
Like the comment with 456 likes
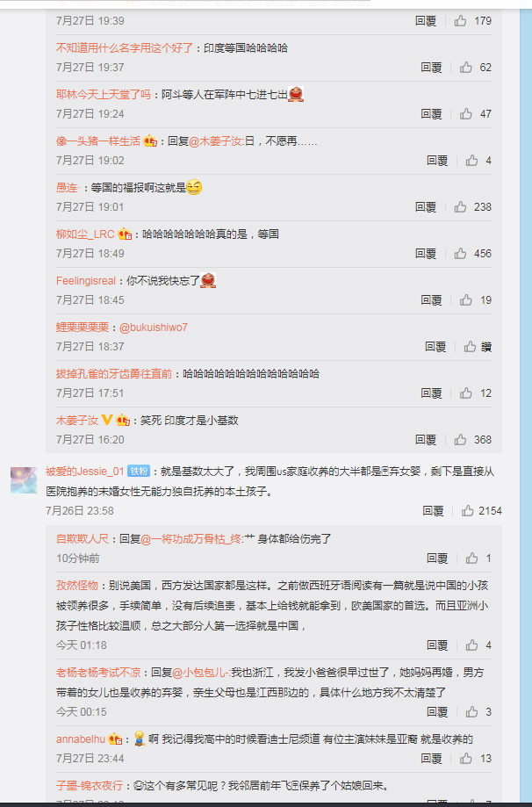click(x=460, y=253)
